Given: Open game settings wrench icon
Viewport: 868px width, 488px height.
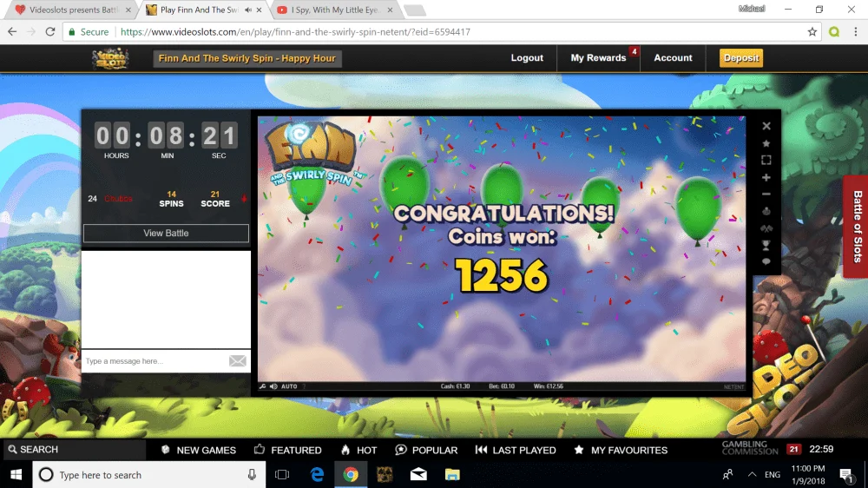Looking at the screenshot, I should pos(262,386).
